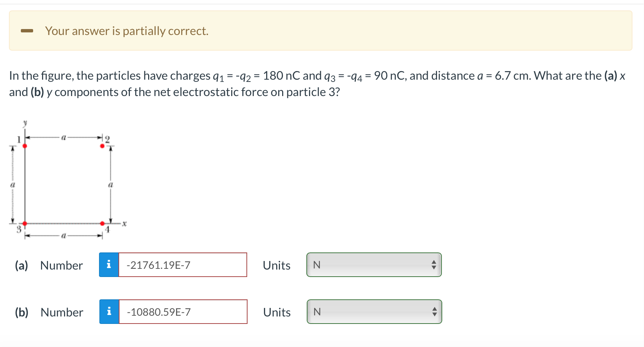Click the info icon for part (b)
Viewport: 644px width, 347px height.
[109, 312]
